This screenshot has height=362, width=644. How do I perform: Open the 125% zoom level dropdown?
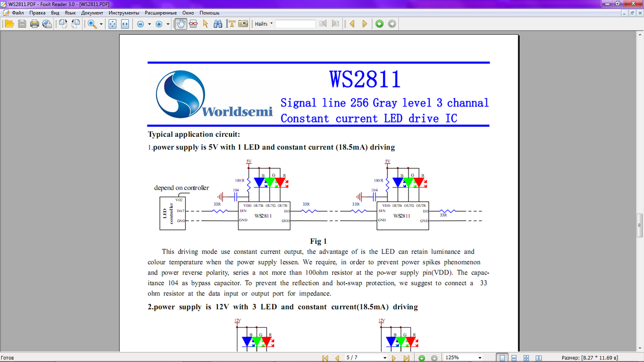click(x=480, y=358)
